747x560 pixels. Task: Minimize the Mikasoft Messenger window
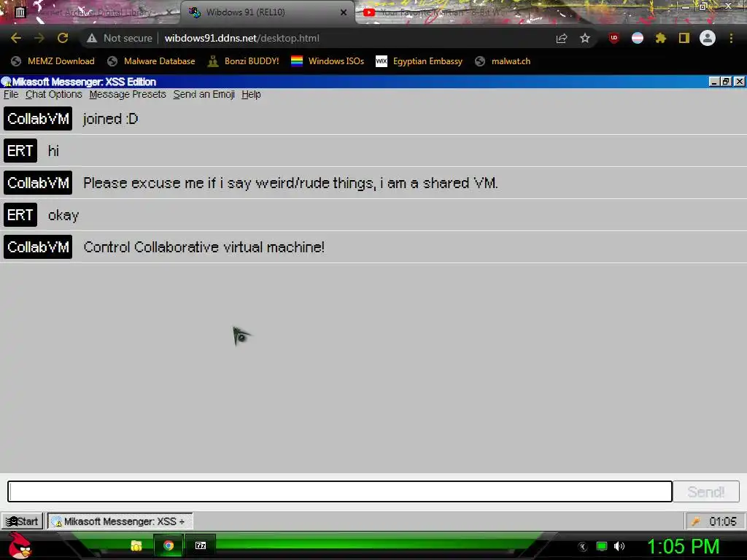[713, 82]
